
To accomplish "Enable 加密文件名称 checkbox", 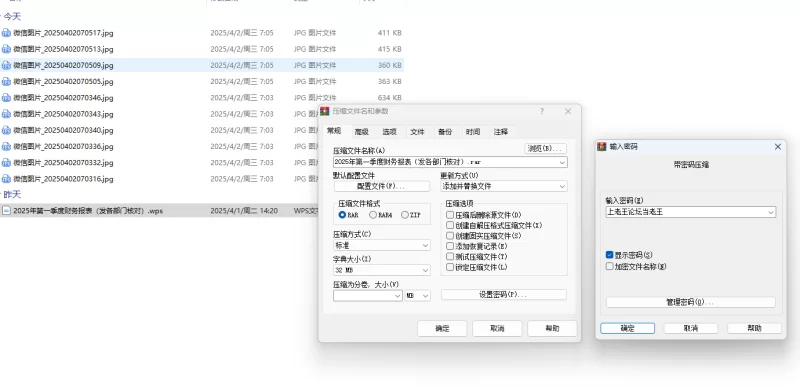I will tap(609, 266).
